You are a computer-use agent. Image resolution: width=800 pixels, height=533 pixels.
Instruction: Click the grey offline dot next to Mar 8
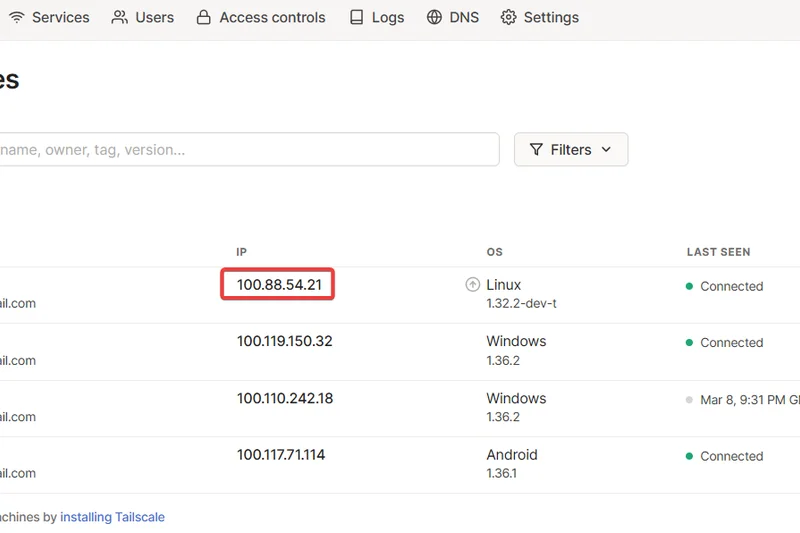pos(689,400)
